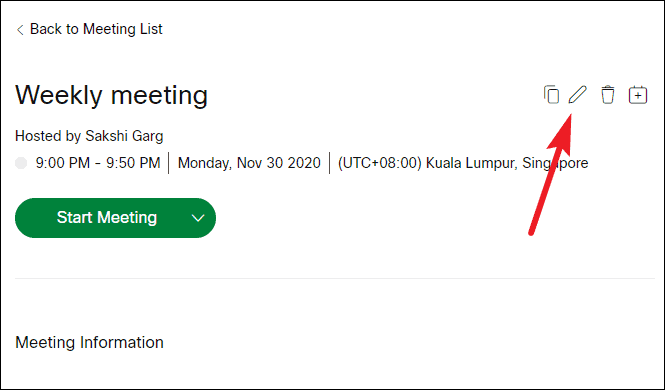Select the Weekly meeting title

tap(112, 95)
